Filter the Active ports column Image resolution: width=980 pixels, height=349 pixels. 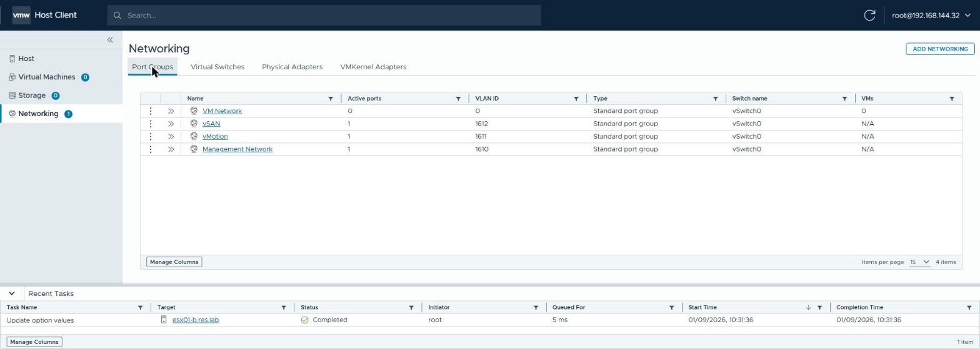tap(458, 99)
